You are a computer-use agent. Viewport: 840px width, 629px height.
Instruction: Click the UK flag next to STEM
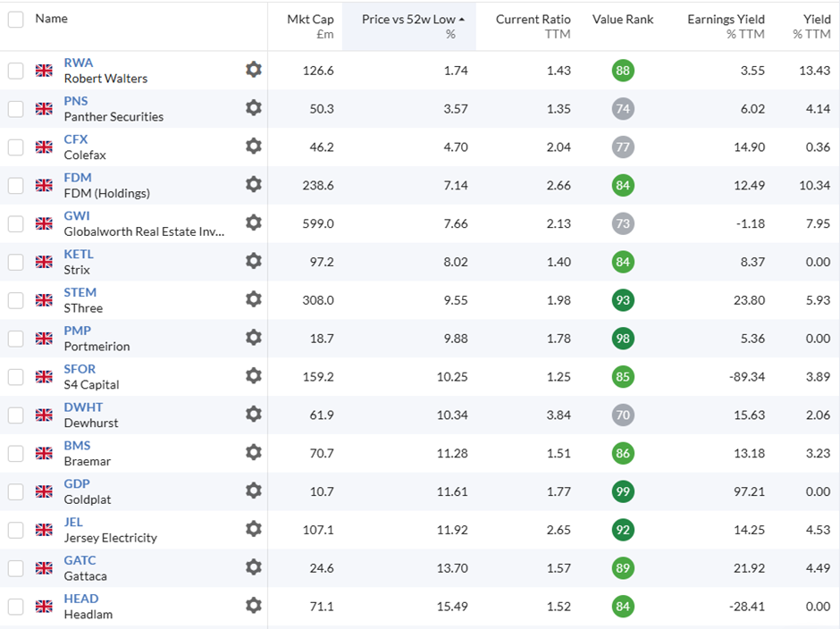[44, 300]
